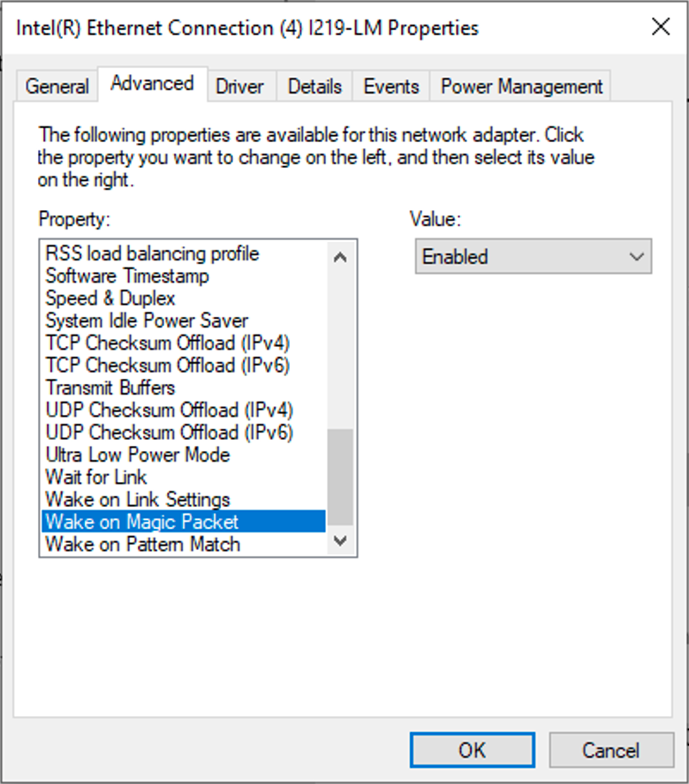Viewport: 689px width, 784px height.
Task: Select Wake on Magic Packet property
Action: tap(184, 522)
